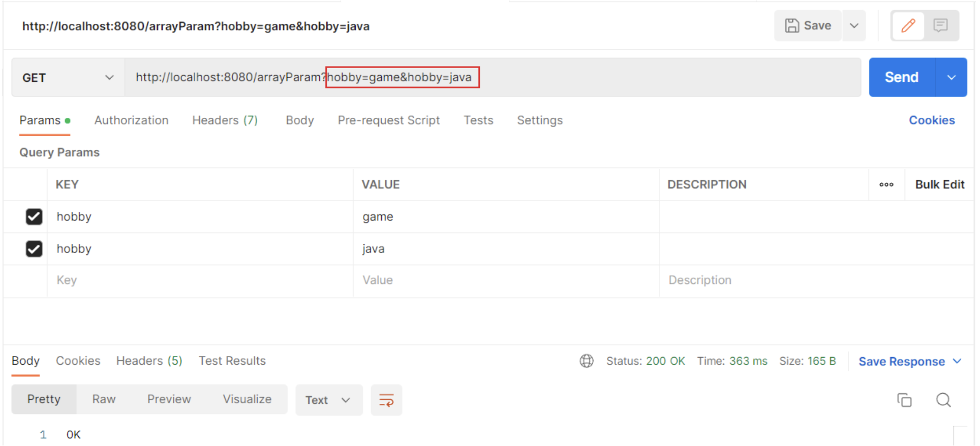Open the comments icon

[940, 25]
